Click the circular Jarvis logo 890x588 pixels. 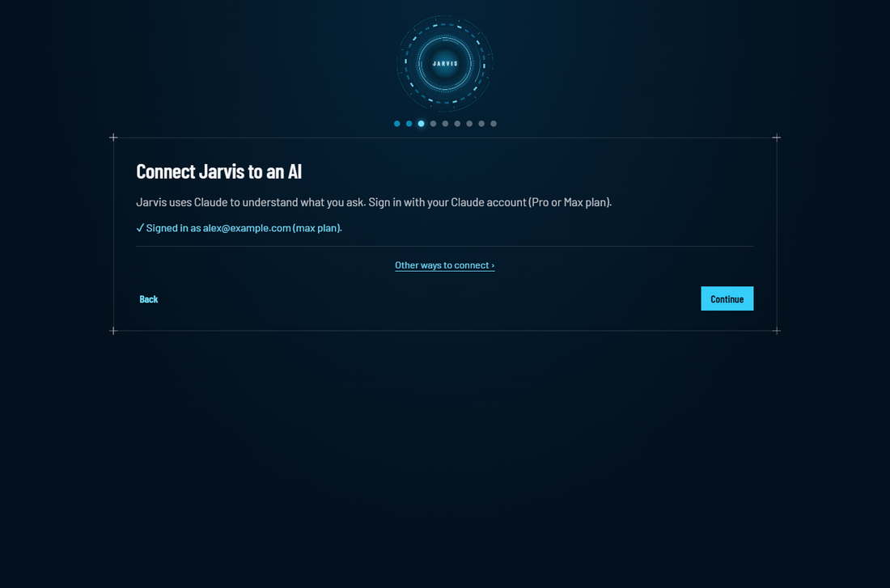[445, 64]
